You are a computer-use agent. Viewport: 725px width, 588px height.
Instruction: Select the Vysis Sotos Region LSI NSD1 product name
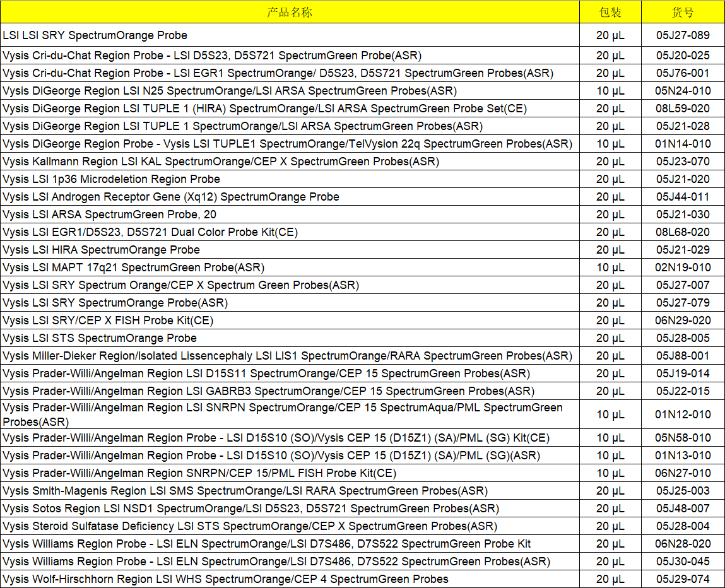[x=251, y=509]
